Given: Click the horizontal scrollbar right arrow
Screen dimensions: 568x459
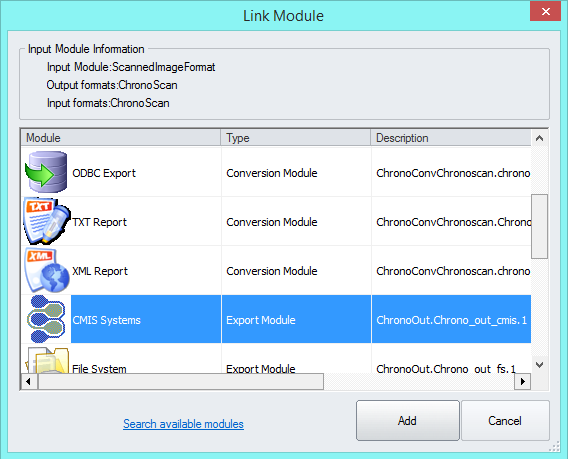Looking at the screenshot, I should (523, 381).
